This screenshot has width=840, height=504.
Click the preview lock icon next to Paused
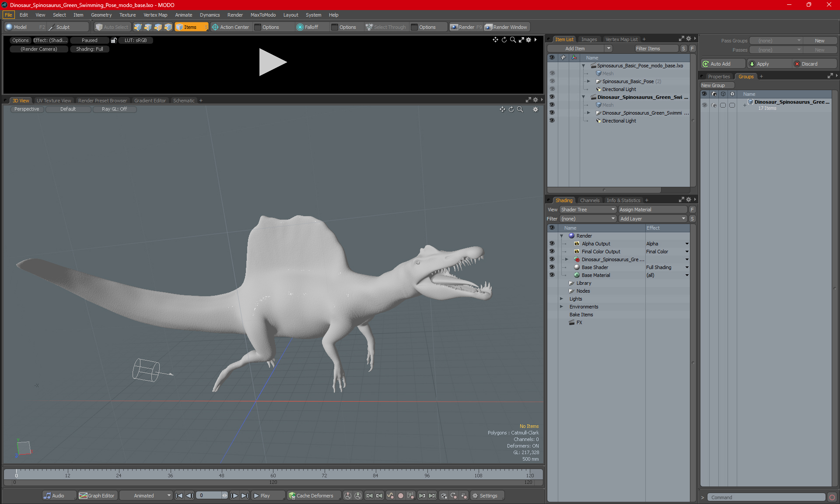click(x=114, y=40)
